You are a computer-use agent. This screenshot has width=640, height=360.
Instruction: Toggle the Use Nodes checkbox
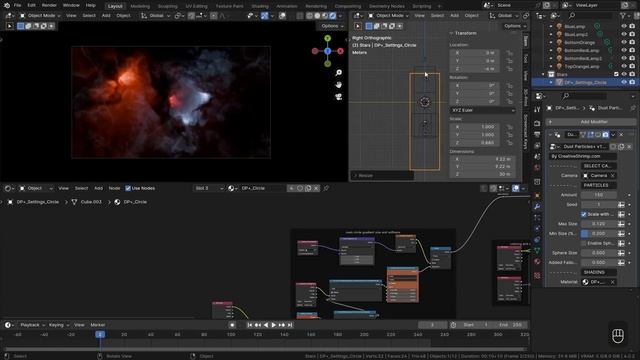[x=128, y=188]
